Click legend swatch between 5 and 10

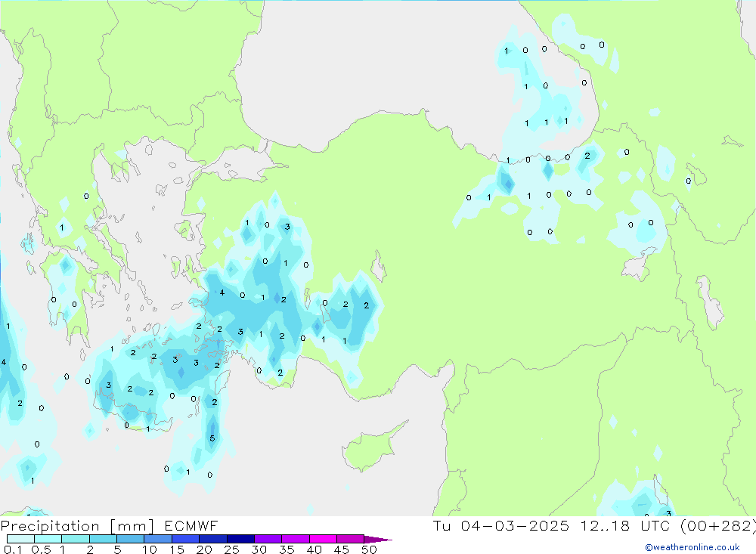click(130, 539)
